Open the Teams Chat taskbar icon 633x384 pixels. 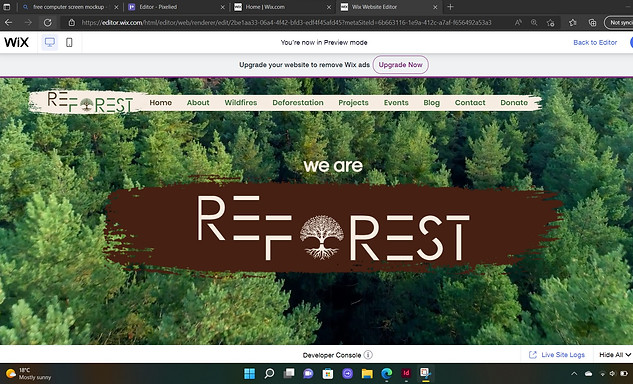(308, 374)
